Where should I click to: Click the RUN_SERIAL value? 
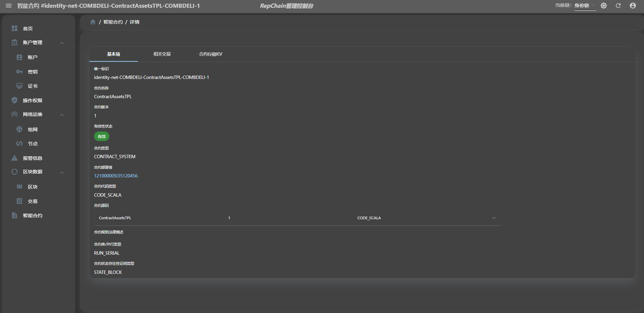pyautogui.click(x=107, y=253)
